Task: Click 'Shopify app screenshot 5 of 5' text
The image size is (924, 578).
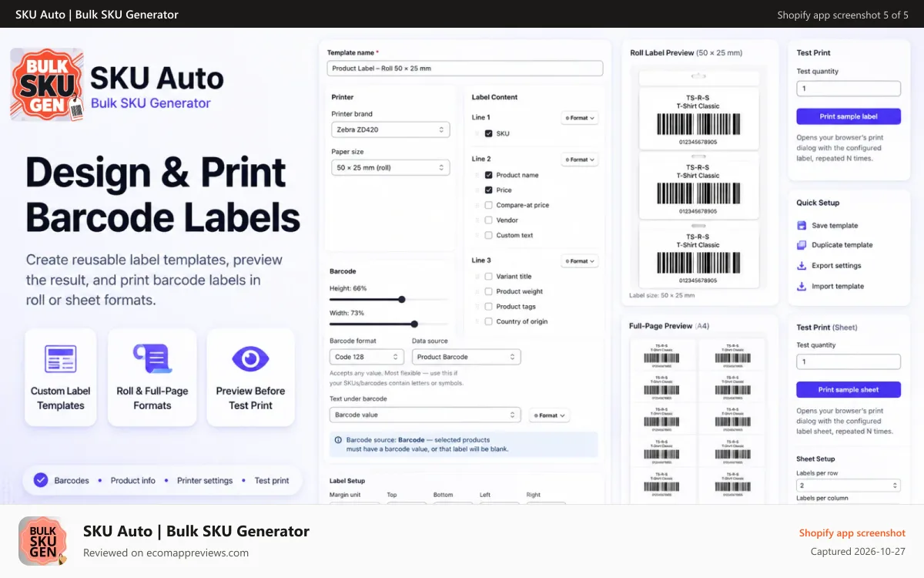Action: click(x=842, y=15)
